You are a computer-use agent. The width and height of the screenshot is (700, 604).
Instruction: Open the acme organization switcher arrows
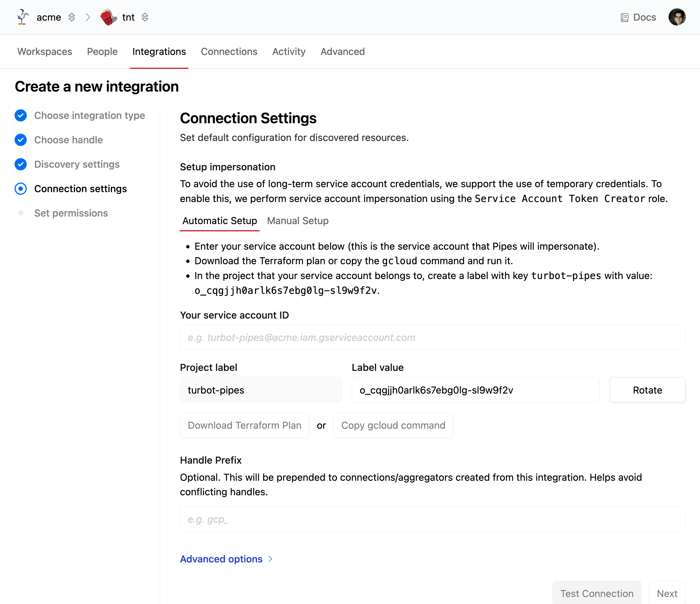pos(72,17)
